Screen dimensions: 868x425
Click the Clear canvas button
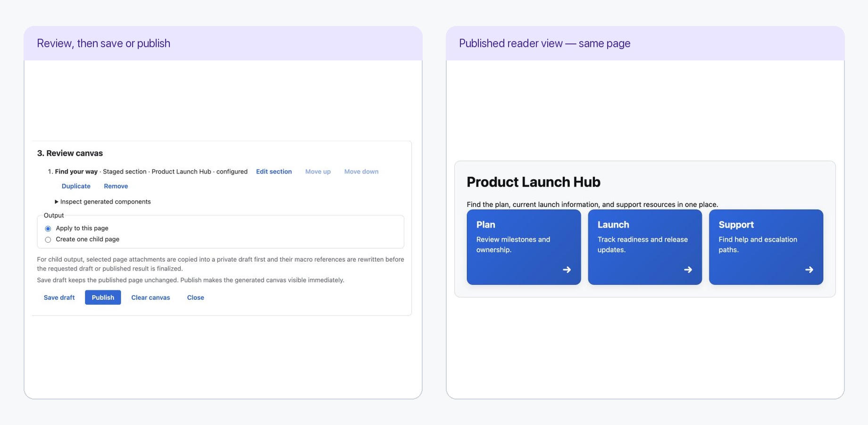(x=150, y=297)
